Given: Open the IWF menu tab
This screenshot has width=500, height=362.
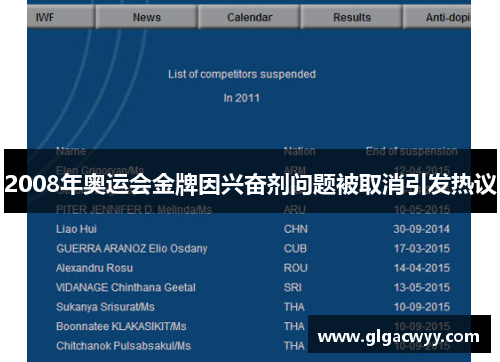Looking at the screenshot, I should coord(61,17).
